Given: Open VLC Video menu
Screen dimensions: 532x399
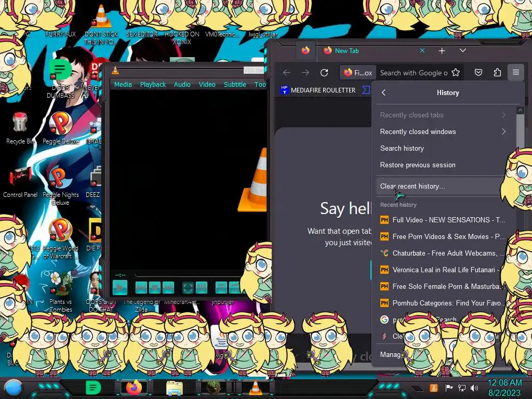Looking at the screenshot, I should (207, 85).
